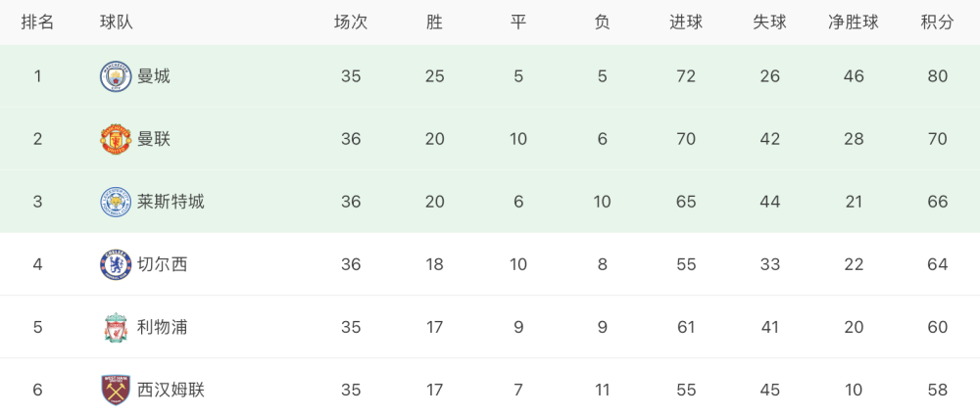Click the Manchester United club crest
This screenshot has width=980, height=417.
116,139
